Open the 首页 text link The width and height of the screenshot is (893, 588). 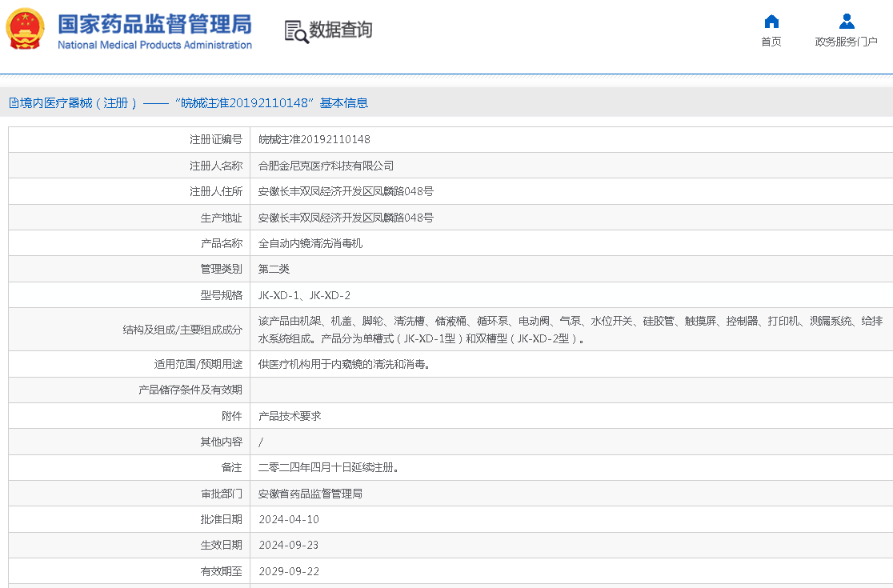coord(771,42)
